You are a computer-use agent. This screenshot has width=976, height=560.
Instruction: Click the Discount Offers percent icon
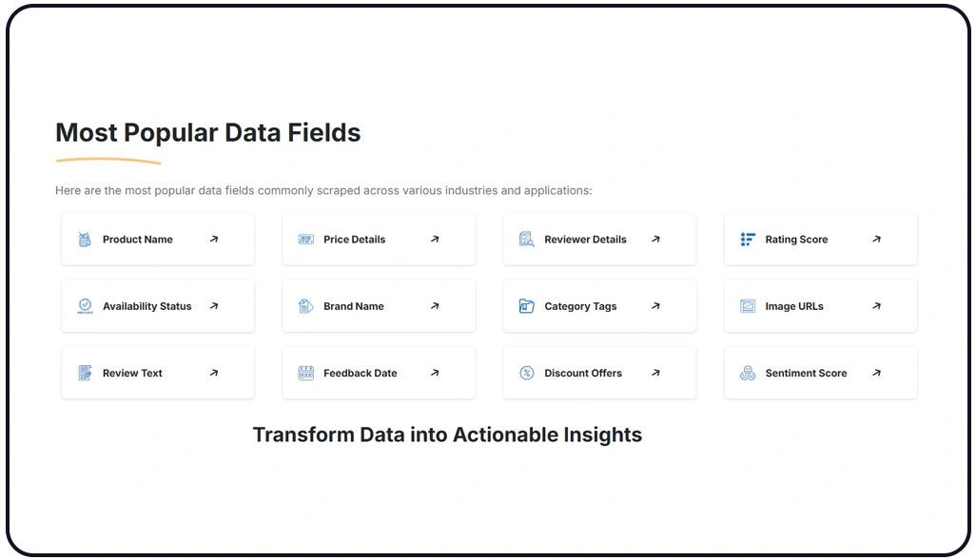[x=526, y=373]
